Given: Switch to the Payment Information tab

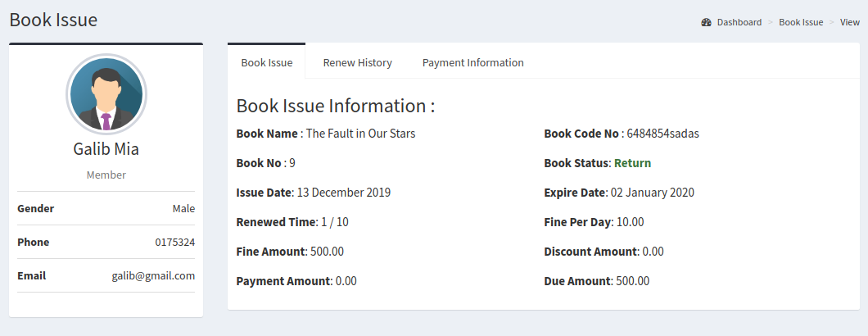Looking at the screenshot, I should click(472, 62).
